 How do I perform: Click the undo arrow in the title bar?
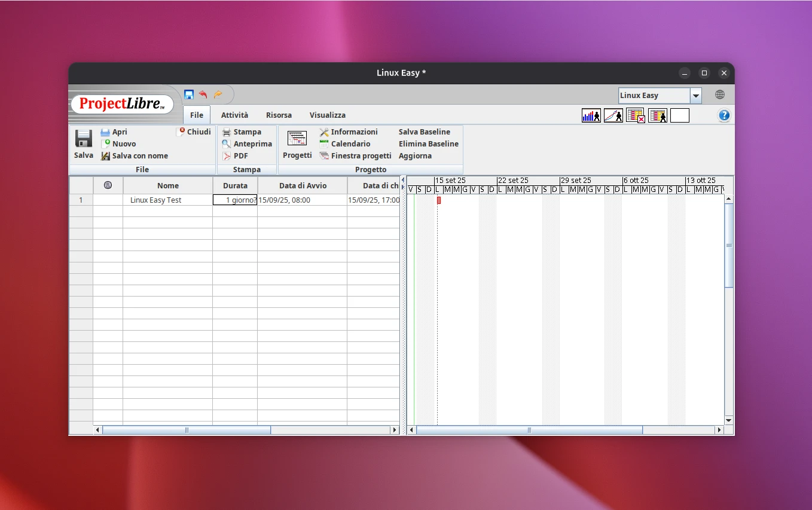click(203, 94)
